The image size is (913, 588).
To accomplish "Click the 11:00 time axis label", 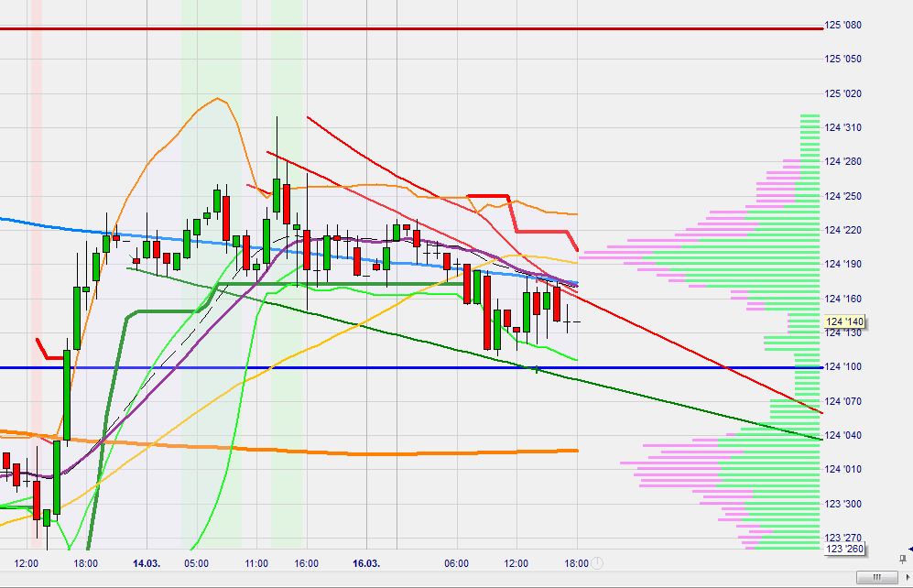I will [256, 563].
